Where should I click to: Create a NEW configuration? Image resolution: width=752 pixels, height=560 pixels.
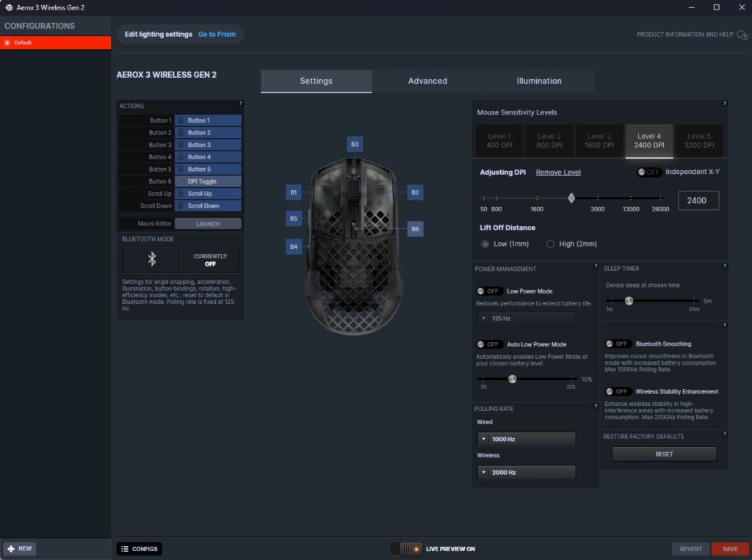[x=20, y=548]
